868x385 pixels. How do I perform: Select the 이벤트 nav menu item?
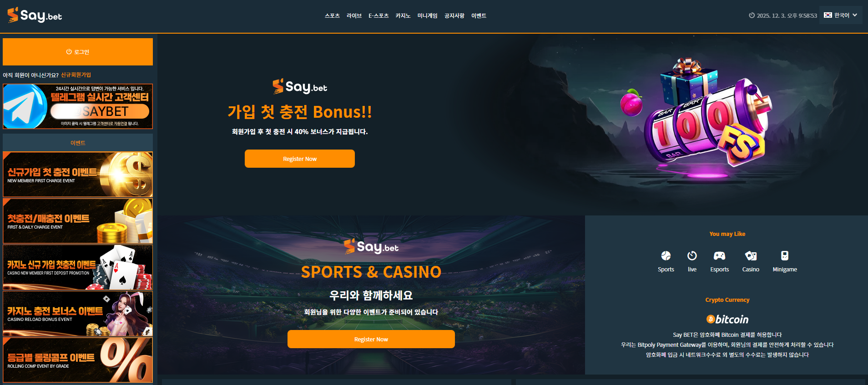point(479,15)
